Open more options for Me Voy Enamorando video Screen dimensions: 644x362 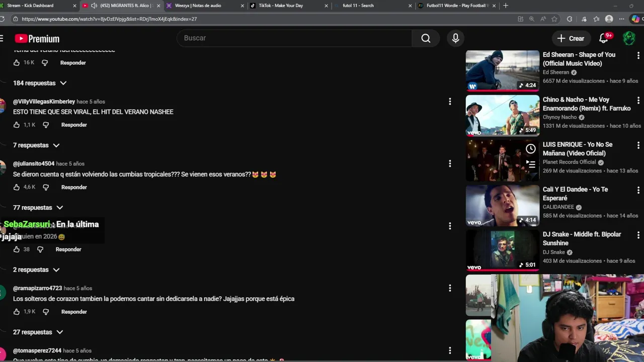click(638, 100)
